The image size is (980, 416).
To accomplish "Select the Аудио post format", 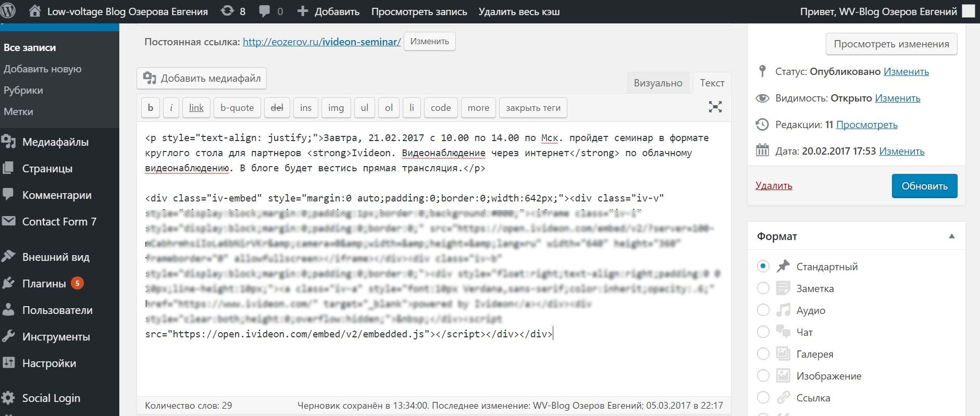I will point(763,310).
